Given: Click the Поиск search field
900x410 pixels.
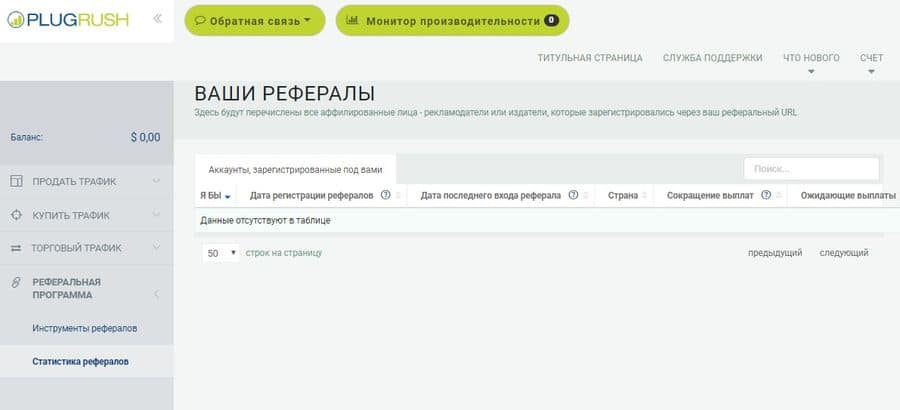Looking at the screenshot, I should [812, 169].
